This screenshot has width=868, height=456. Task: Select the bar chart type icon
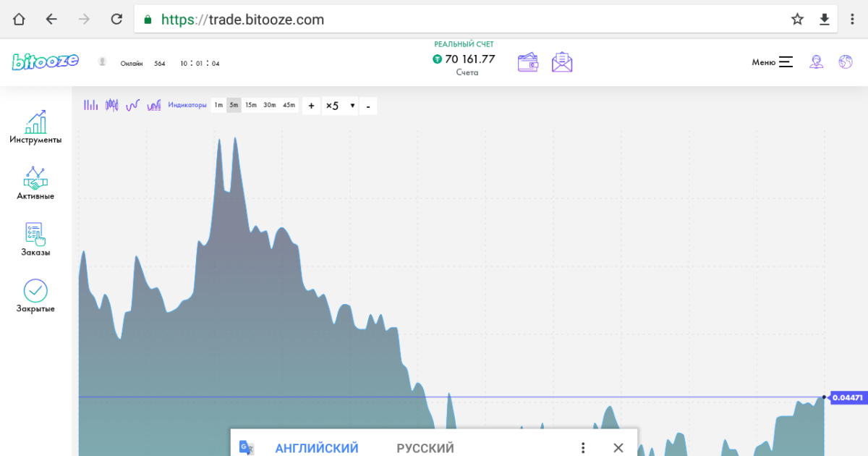coord(90,106)
